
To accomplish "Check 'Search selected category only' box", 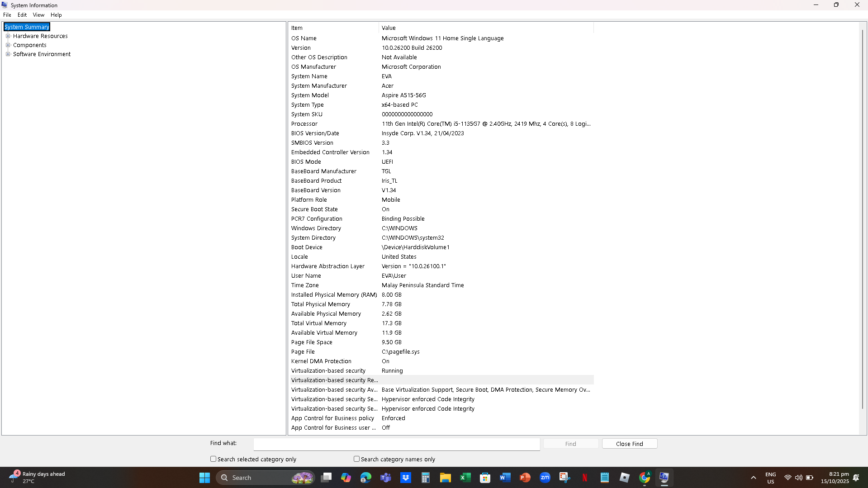I will tap(213, 459).
